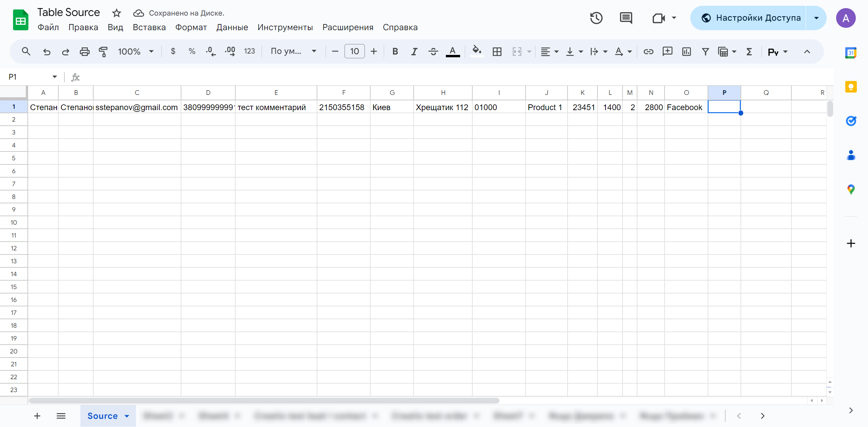Open the comments panel

click(626, 18)
